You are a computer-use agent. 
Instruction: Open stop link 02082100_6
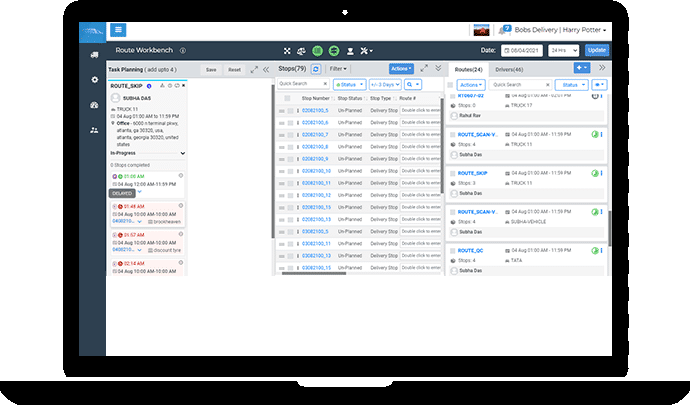(x=315, y=123)
